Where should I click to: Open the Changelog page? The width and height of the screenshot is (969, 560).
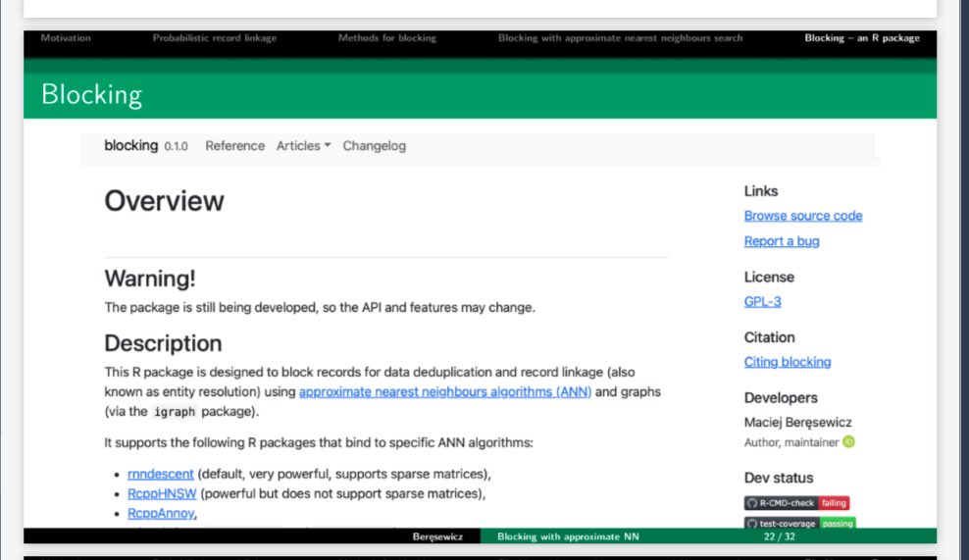[375, 146]
